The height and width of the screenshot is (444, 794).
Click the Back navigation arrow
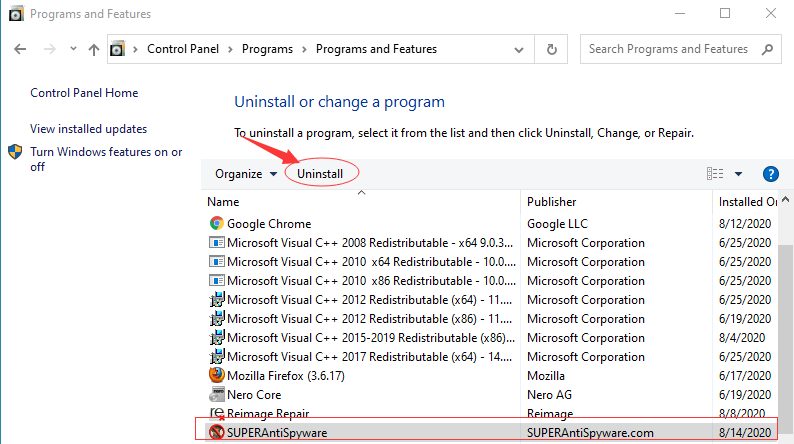[20, 49]
